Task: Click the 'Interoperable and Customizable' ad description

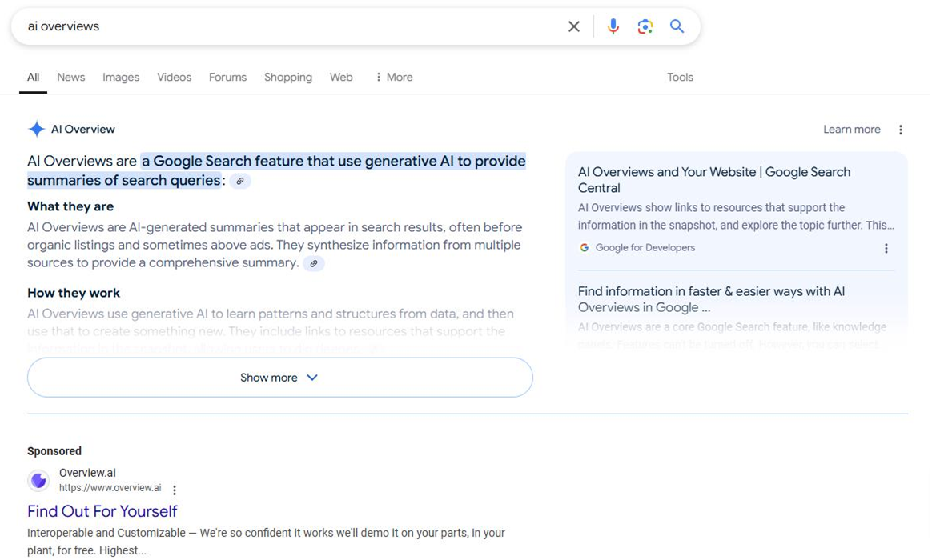Action: tap(266, 542)
